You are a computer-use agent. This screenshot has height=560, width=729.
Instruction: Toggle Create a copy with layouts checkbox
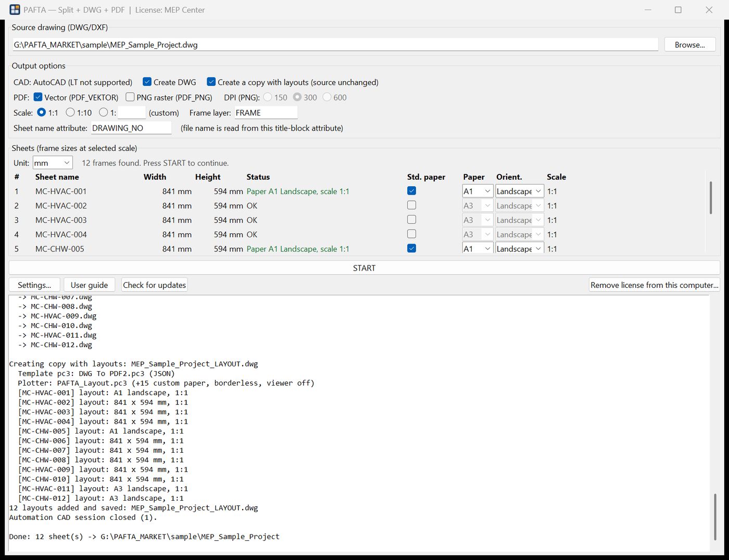click(x=211, y=82)
